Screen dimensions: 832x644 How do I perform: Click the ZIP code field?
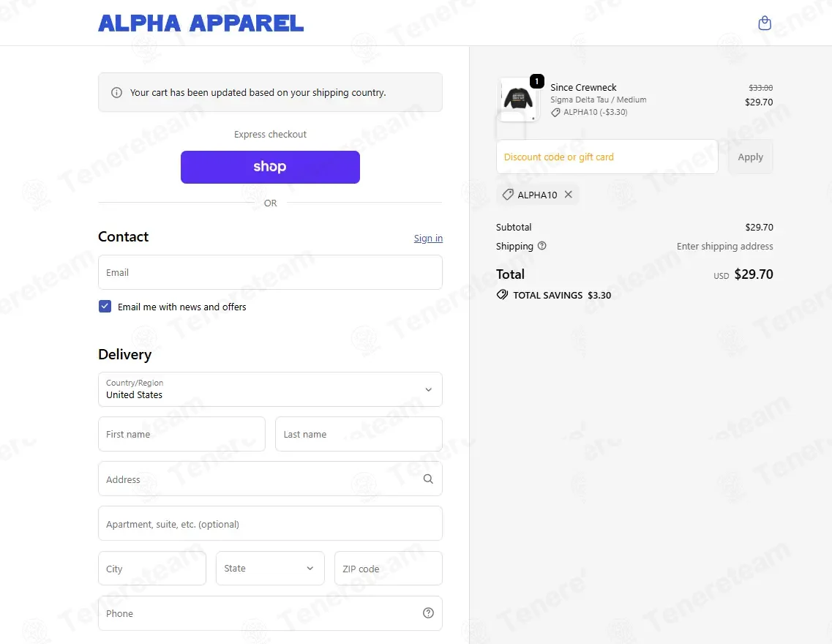(x=388, y=569)
